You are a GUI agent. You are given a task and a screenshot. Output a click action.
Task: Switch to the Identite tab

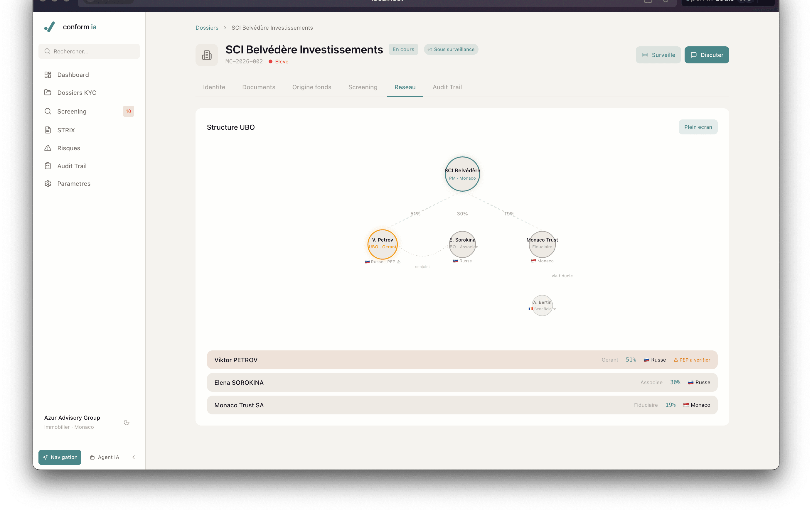pyautogui.click(x=214, y=87)
